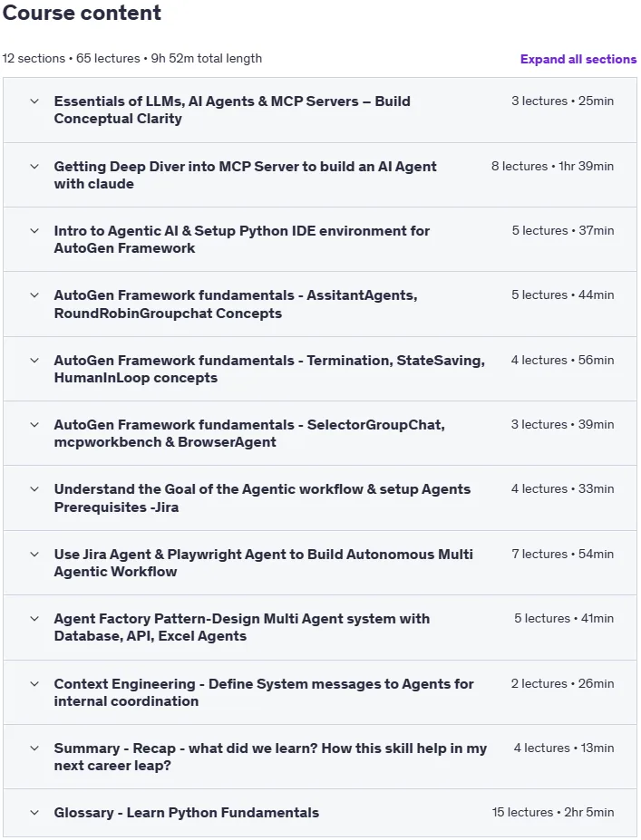
Task: Open chevron for AssitantAgents, RoundRobinGroupchat section
Action: (34, 295)
